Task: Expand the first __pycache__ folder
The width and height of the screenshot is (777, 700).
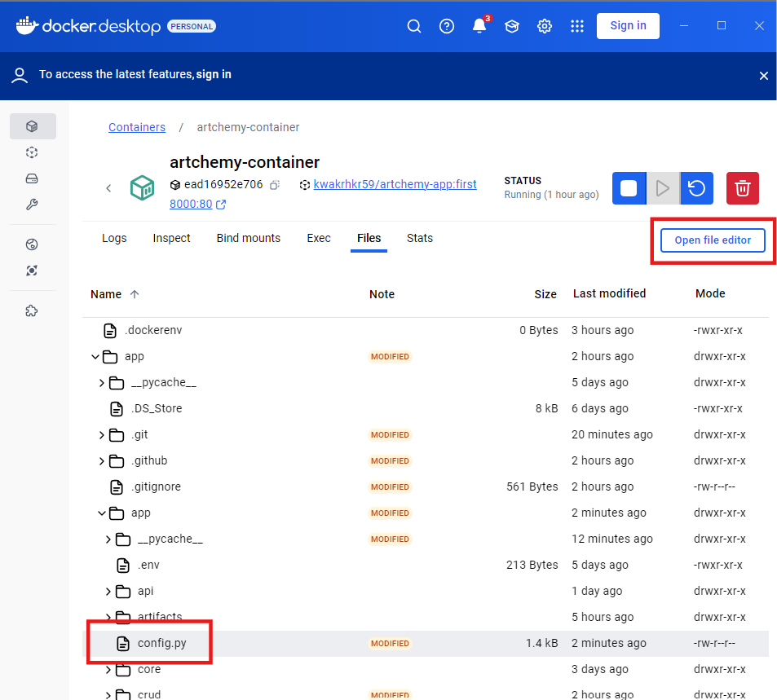Action: coord(102,383)
